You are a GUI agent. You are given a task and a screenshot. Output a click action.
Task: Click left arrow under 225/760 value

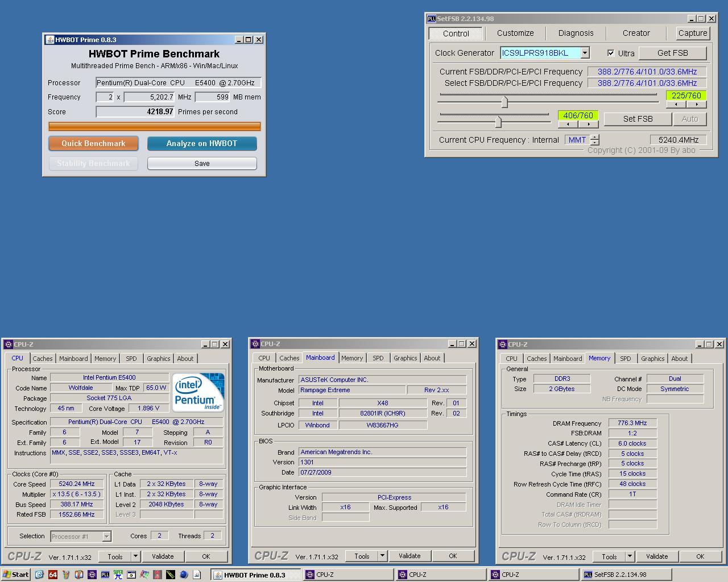click(x=676, y=104)
